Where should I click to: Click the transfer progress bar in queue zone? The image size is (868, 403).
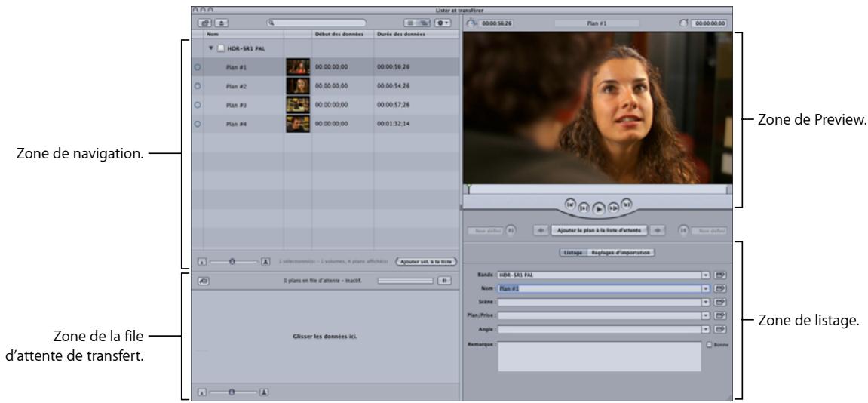[406, 281]
